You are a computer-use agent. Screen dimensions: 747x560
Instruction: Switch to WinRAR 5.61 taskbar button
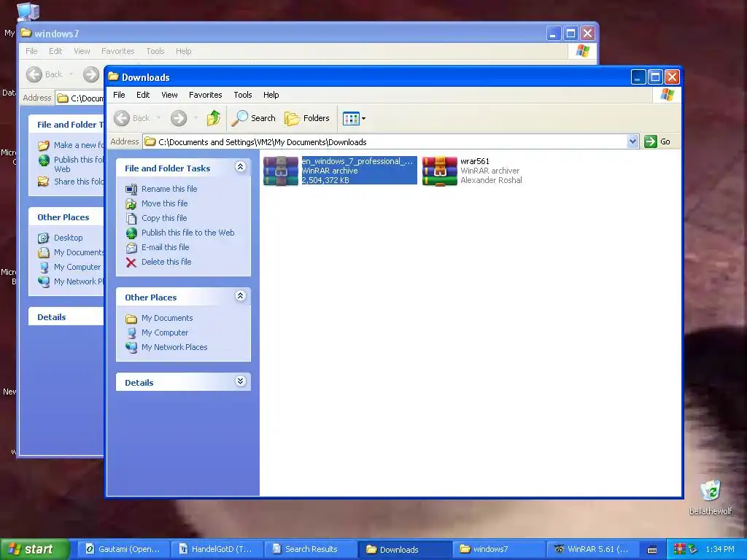591,549
